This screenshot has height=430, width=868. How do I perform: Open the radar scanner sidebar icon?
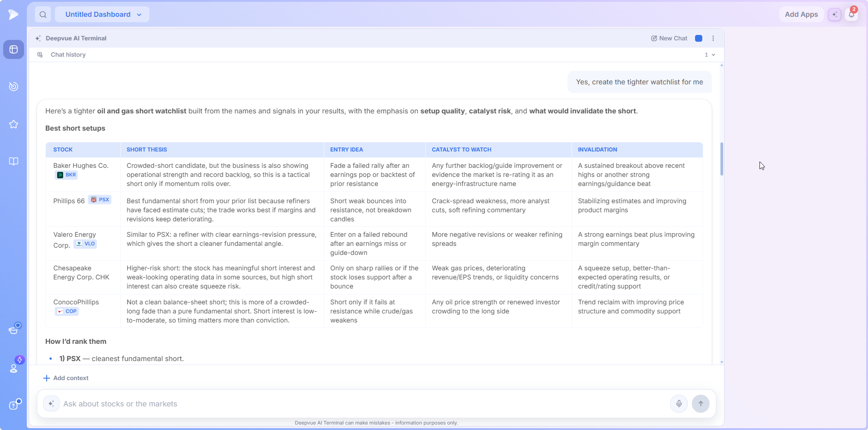[x=14, y=86]
